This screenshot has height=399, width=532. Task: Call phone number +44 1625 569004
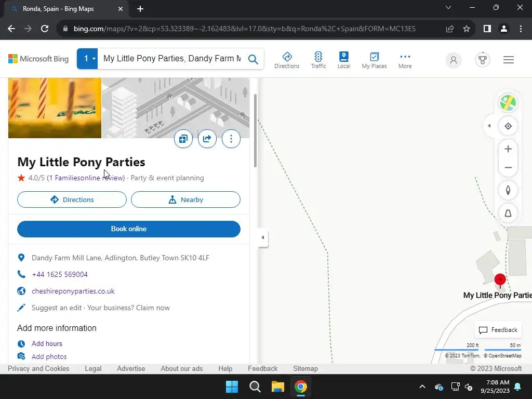(x=60, y=274)
